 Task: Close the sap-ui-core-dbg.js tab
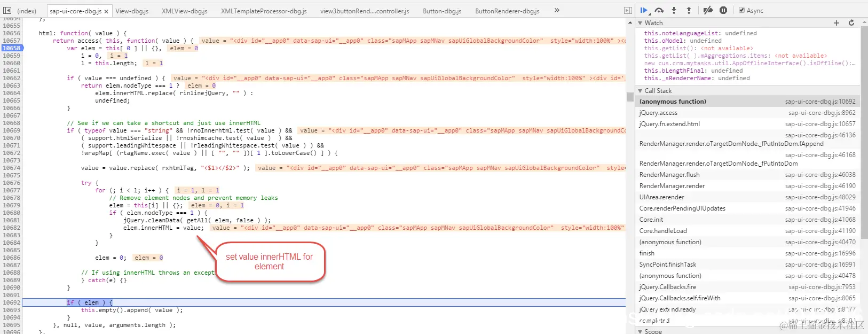coord(106,11)
